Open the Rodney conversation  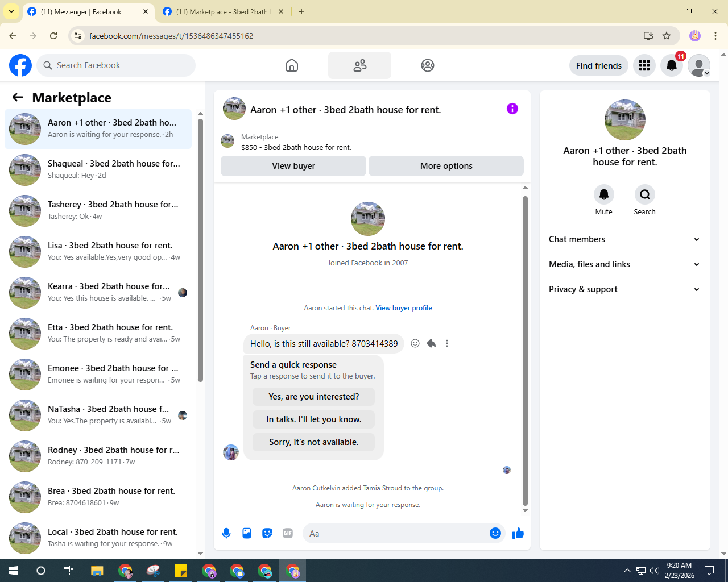click(x=98, y=456)
